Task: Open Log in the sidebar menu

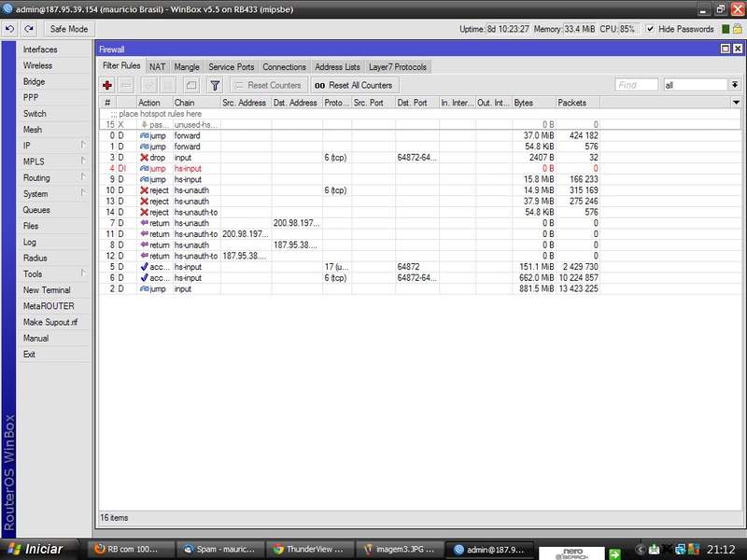Action: [x=54, y=242]
